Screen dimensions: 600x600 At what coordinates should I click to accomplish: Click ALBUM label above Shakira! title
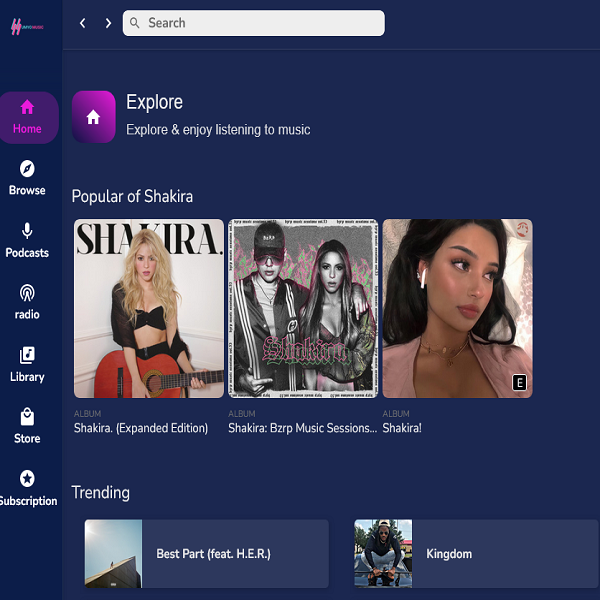396,414
